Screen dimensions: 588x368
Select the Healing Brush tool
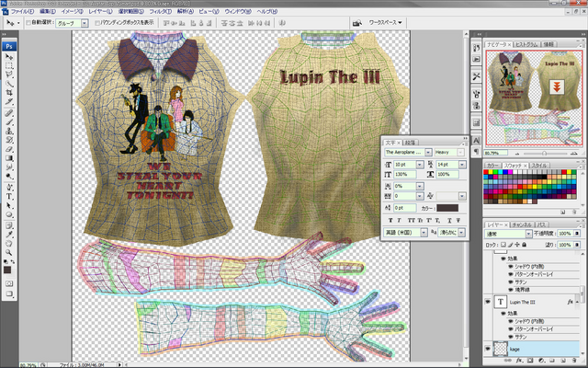click(9, 113)
